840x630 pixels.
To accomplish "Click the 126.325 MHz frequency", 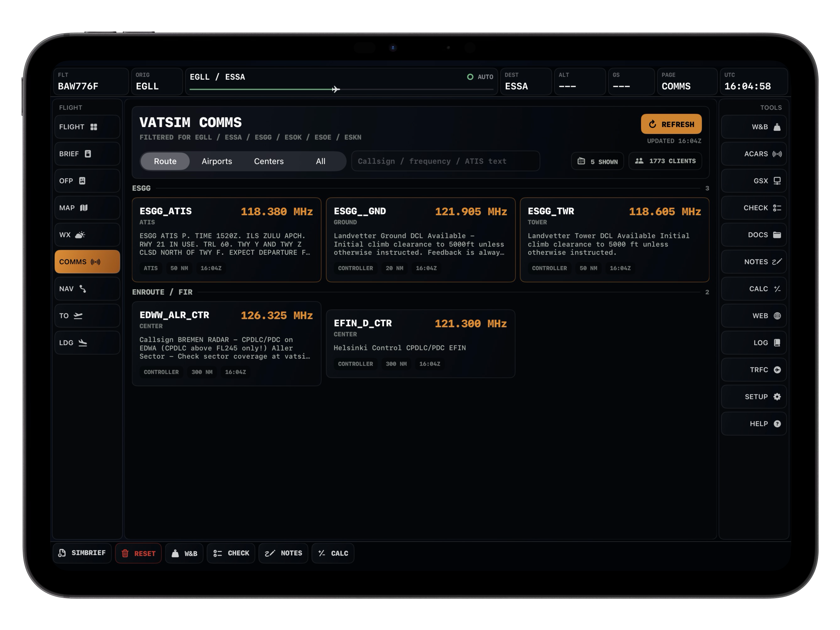I will tap(277, 316).
